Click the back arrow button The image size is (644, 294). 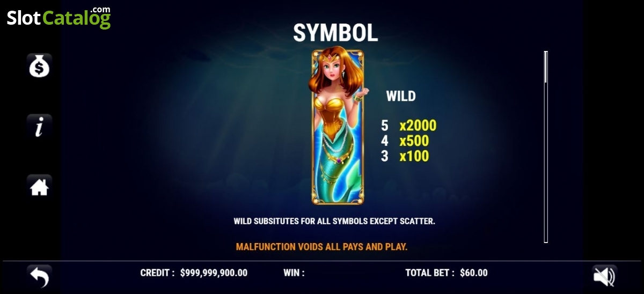39,277
